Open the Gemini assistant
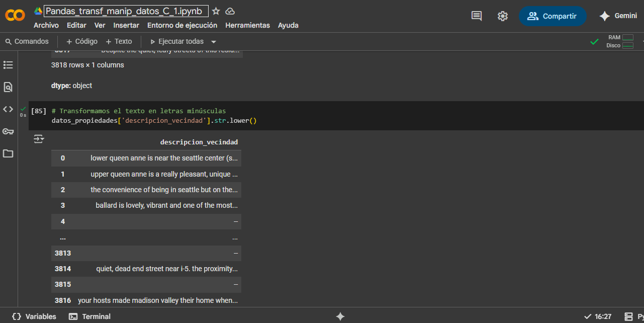 pyautogui.click(x=618, y=16)
